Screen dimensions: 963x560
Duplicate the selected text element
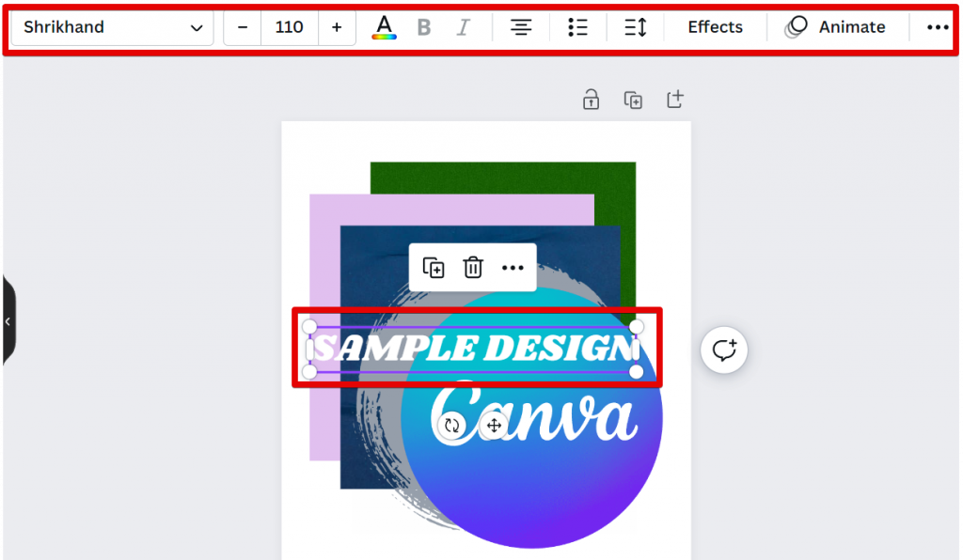[434, 267]
